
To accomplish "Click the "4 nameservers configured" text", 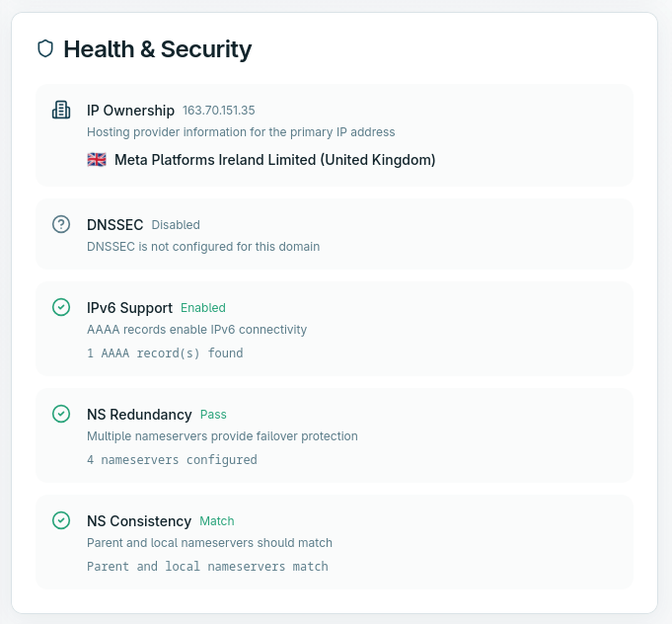I will tap(172, 459).
